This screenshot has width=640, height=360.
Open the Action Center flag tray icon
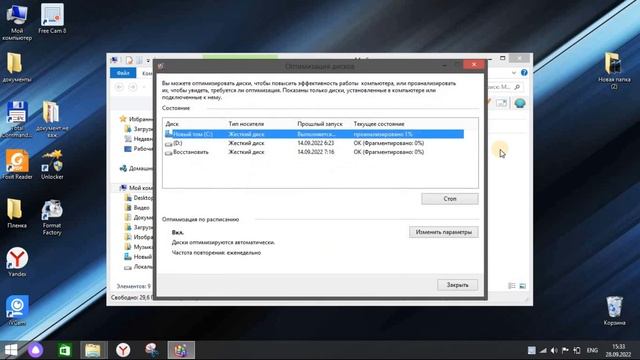565,350
